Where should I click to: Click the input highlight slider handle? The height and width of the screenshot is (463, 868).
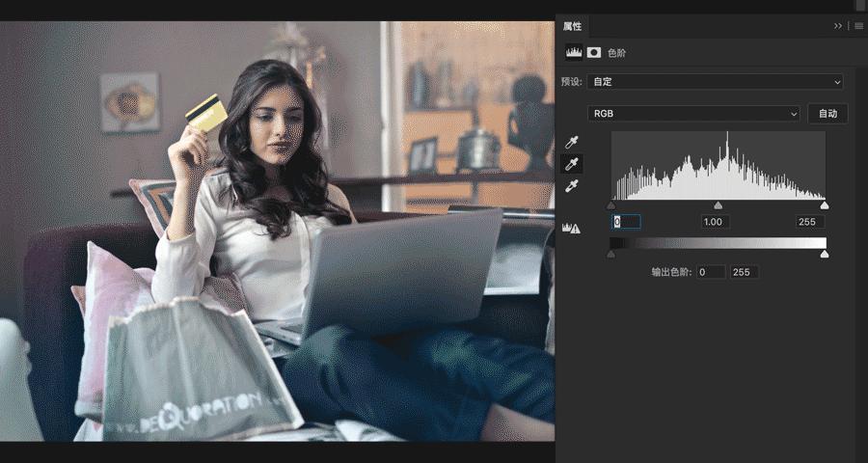coord(825,205)
